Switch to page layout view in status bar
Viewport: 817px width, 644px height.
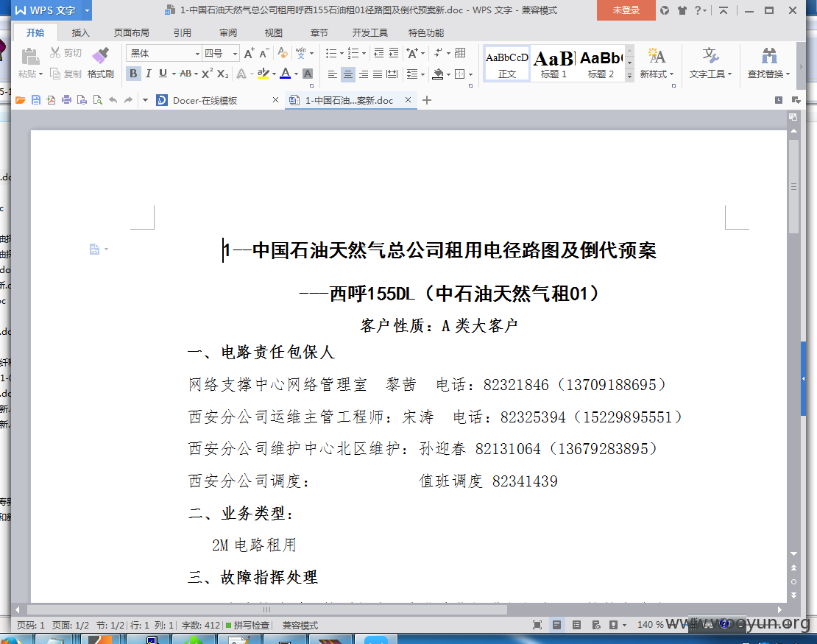click(x=557, y=625)
